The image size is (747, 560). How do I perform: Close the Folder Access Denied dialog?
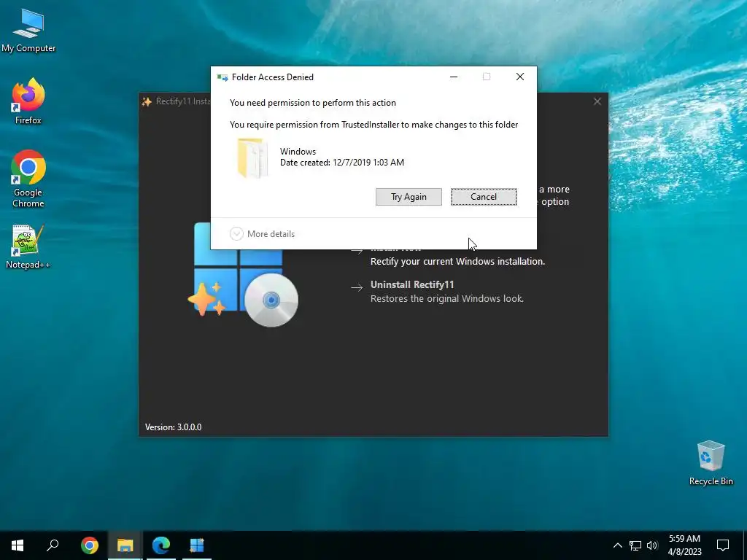pos(519,77)
